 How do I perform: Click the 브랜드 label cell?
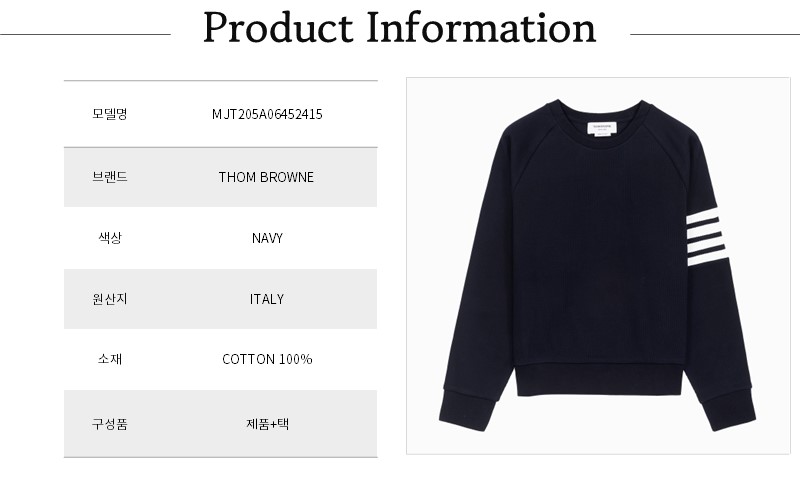point(109,177)
